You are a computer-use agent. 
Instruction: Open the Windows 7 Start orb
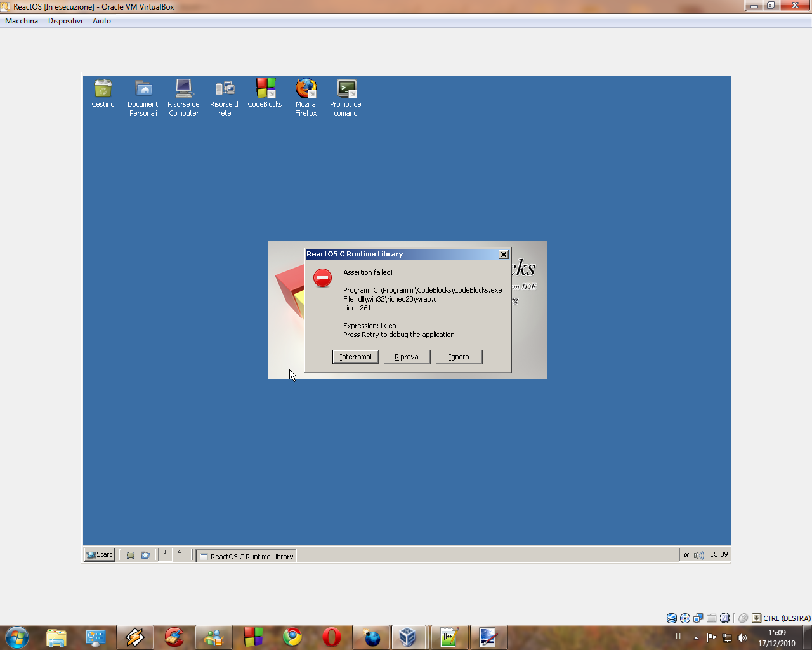pos(17,637)
